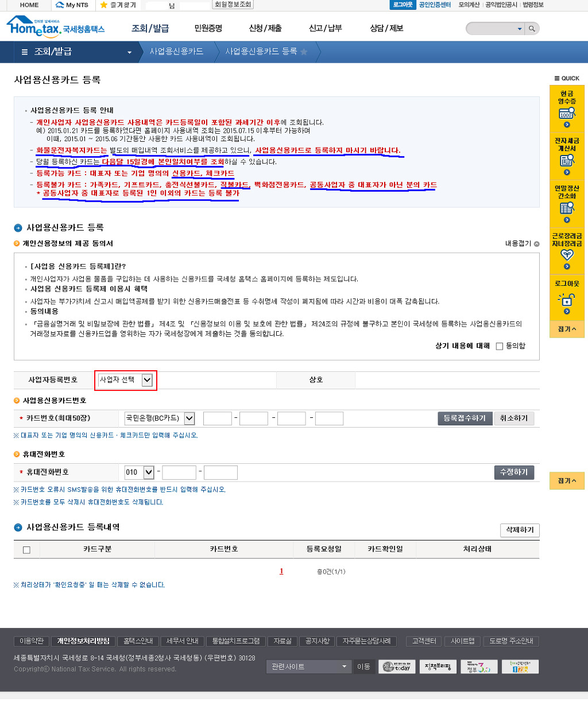The height and width of the screenshot is (702, 588).
Task: Click page number 1 in pagination
Action: (x=281, y=571)
